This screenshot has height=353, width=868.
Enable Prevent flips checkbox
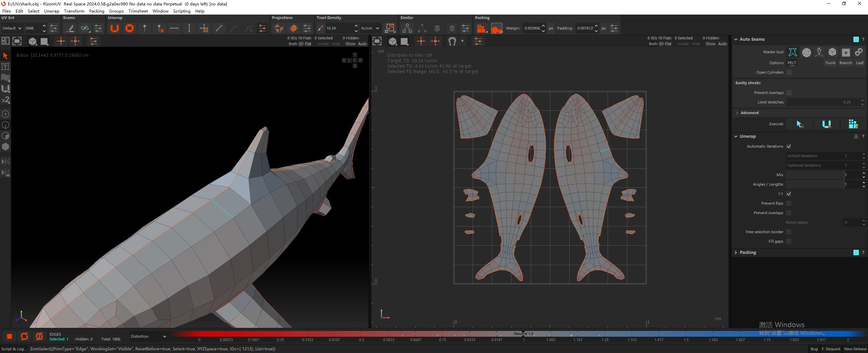tap(789, 203)
